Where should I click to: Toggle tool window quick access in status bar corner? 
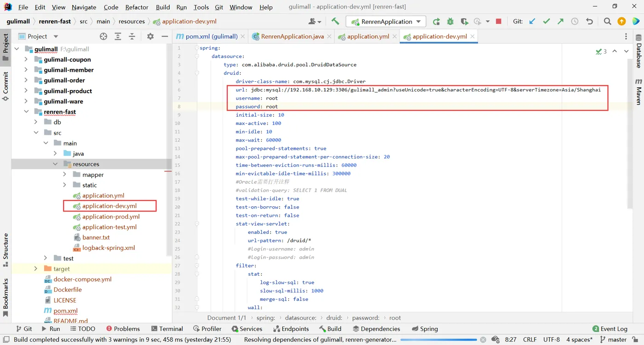coord(6,340)
